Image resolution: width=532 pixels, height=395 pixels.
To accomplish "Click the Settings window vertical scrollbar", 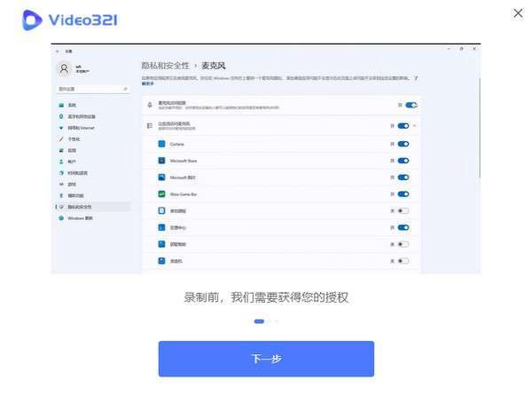I will (x=480, y=127).
